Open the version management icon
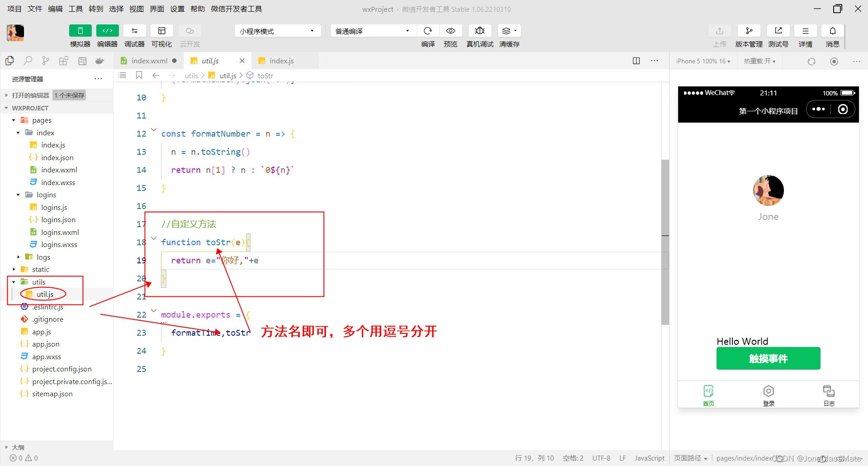868x466 pixels. pyautogui.click(x=749, y=31)
